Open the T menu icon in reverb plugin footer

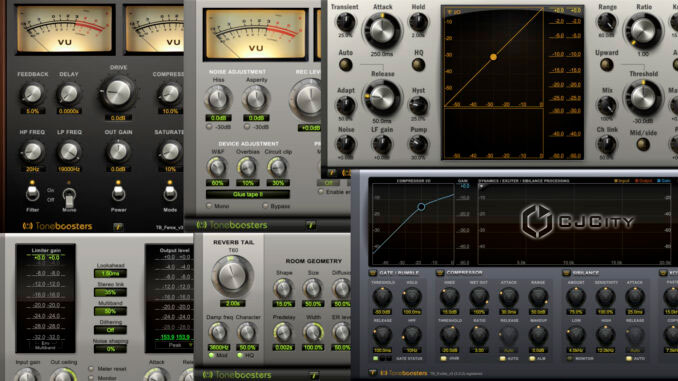pos(313,375)
